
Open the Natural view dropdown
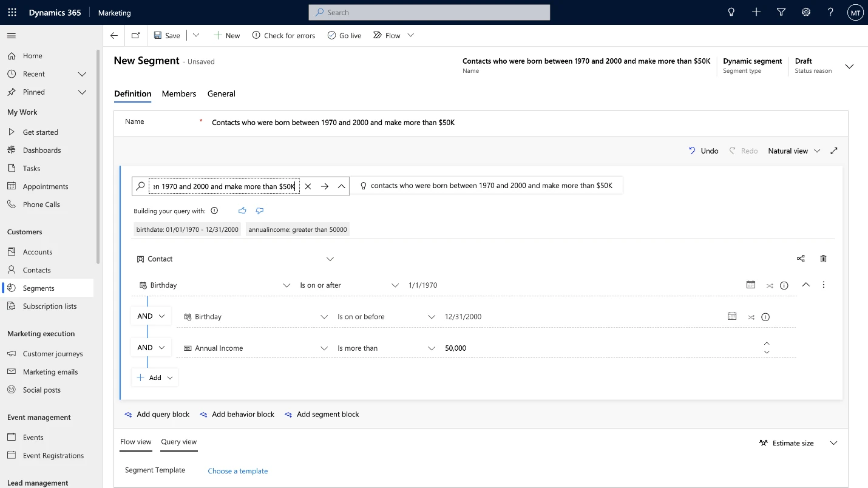click(817, 151)
